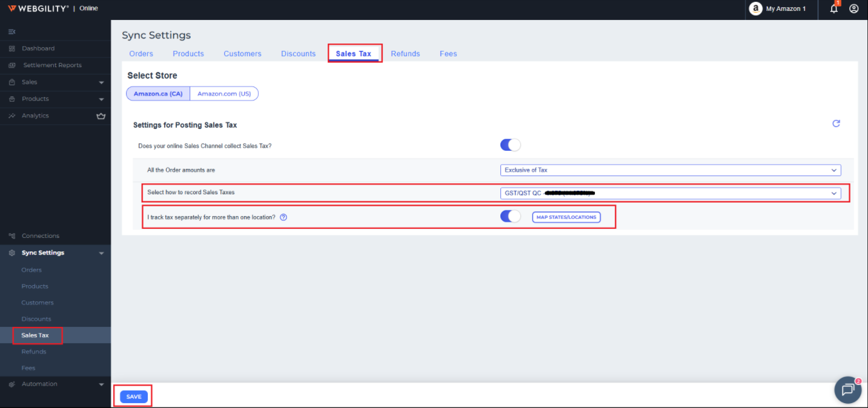
Task: Open the chat support bubble
Action: pos(847,390)
